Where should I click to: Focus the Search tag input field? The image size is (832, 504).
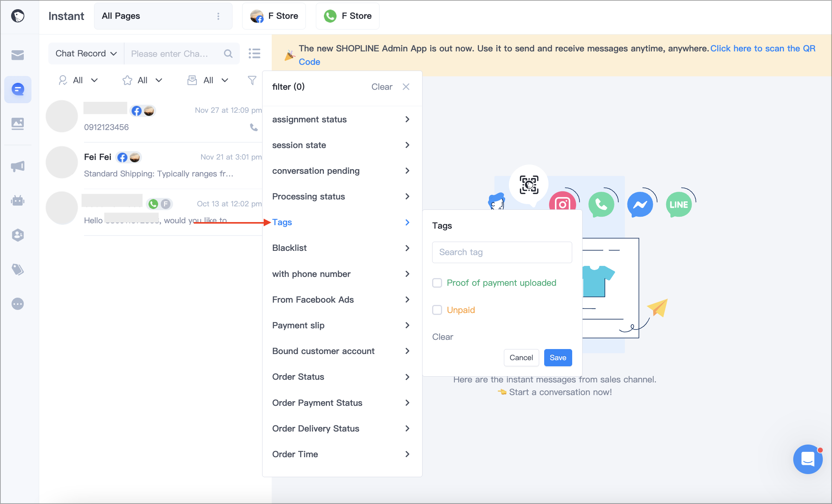[502, 252]
